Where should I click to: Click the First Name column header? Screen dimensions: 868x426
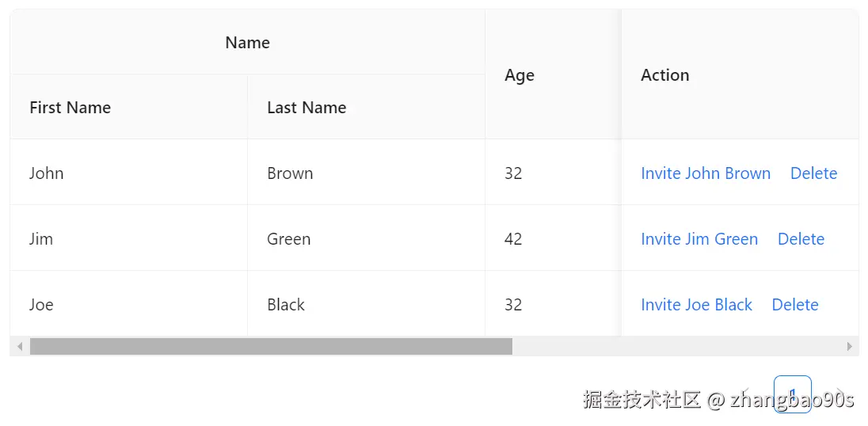click(x=70, y=108)
